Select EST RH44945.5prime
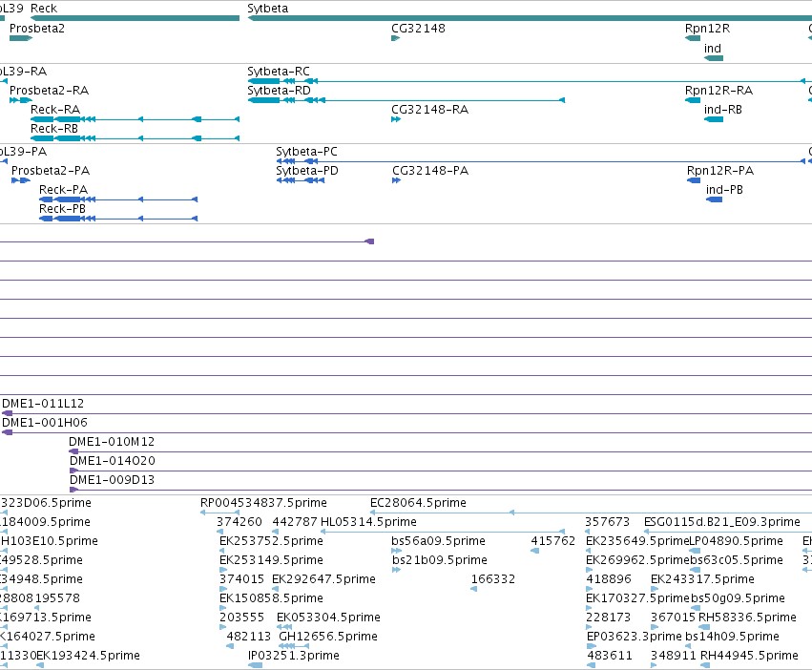 click(706, 665)
